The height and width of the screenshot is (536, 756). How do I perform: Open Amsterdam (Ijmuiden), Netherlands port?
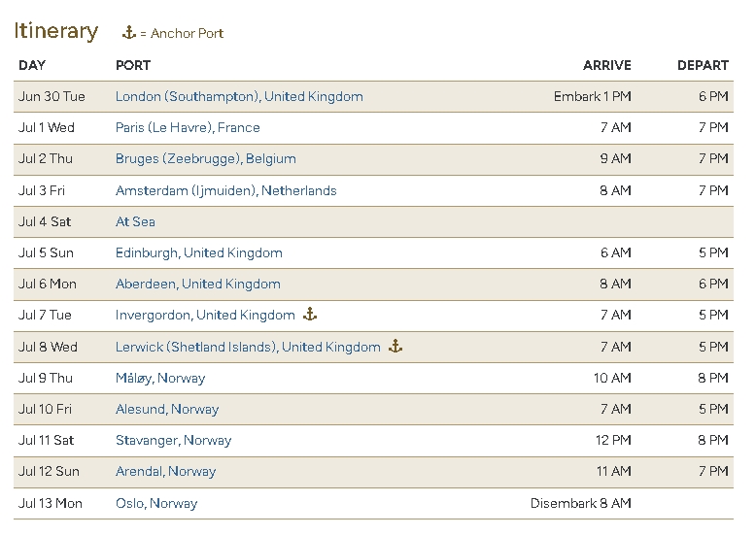[225, 190]
